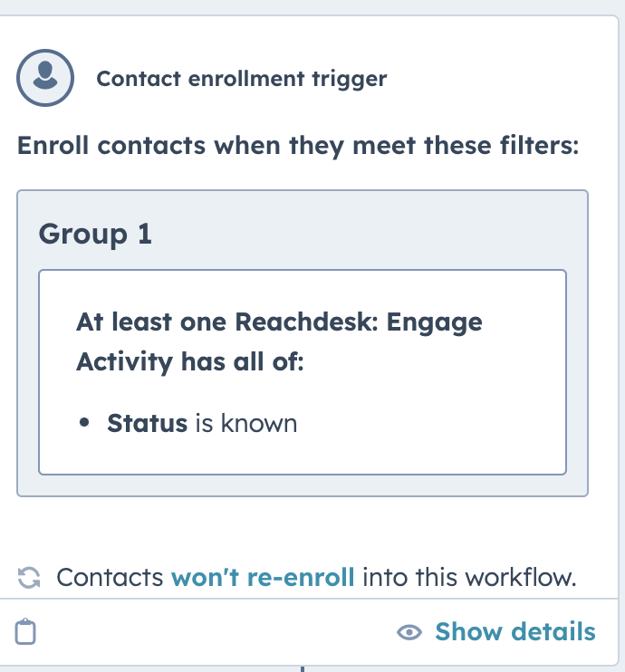This screenshot has width=625, height=672.
Task: Click the Group 1 heading
Action: 95,234
